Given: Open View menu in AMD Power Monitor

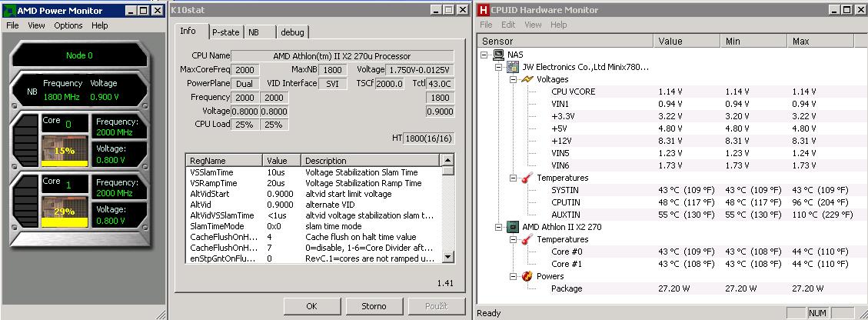Looking at the screenshot, I should [37, 25].
